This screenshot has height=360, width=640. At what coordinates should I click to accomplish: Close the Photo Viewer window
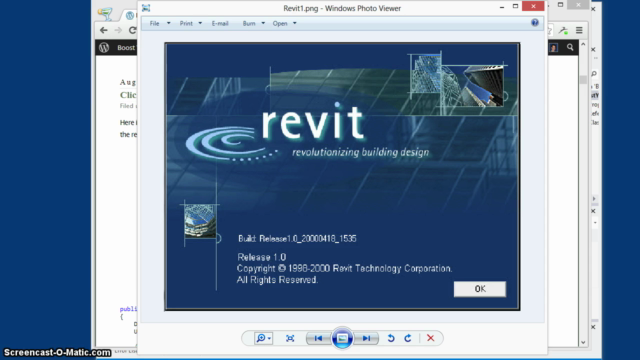(x=533, y=6)
